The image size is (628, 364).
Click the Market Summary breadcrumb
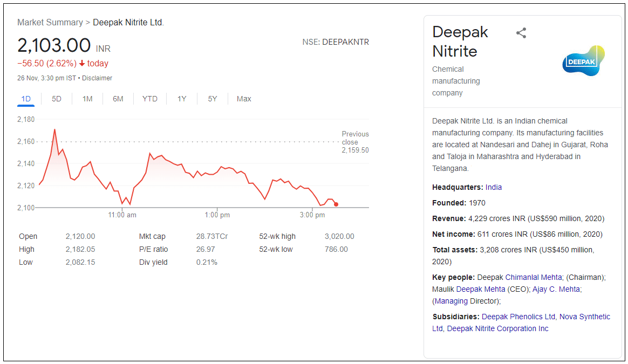tap(50, 23)
